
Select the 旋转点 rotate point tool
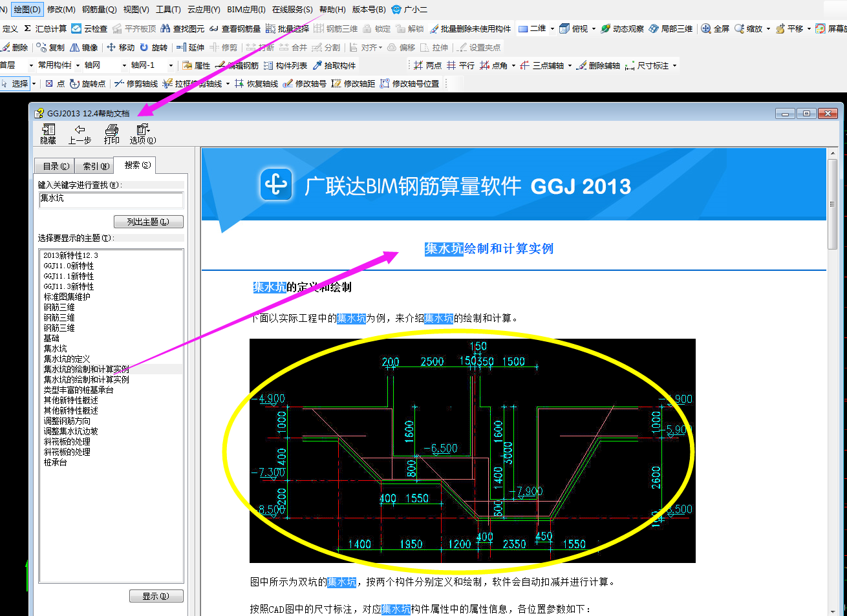point(87,83)
